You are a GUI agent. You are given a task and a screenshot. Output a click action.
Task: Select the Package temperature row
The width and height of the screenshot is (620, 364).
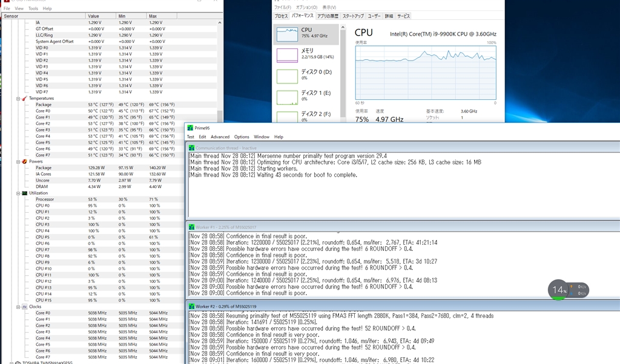(109, 105)
